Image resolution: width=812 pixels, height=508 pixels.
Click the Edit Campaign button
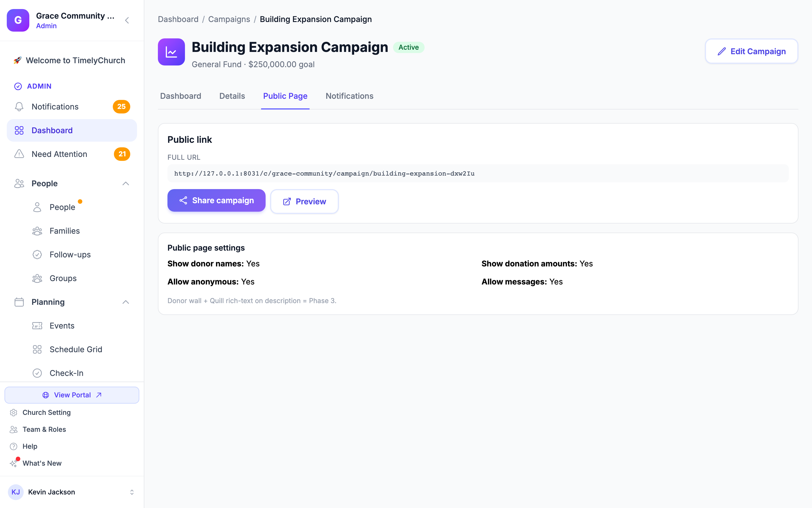click(751, 51)
